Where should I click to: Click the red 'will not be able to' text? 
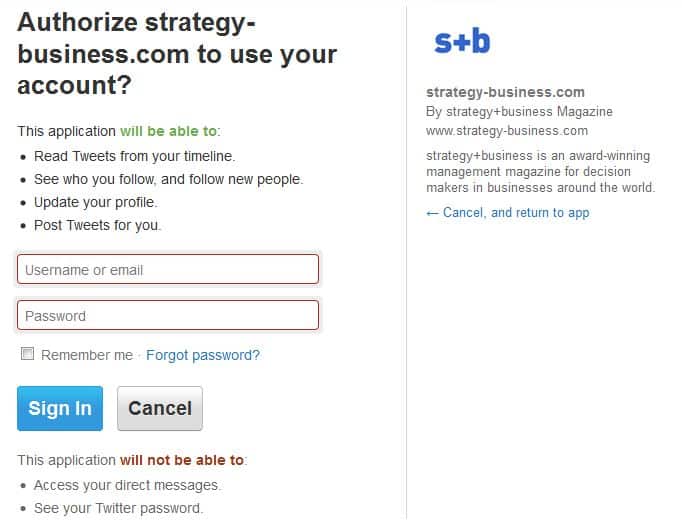coord(182,460)
